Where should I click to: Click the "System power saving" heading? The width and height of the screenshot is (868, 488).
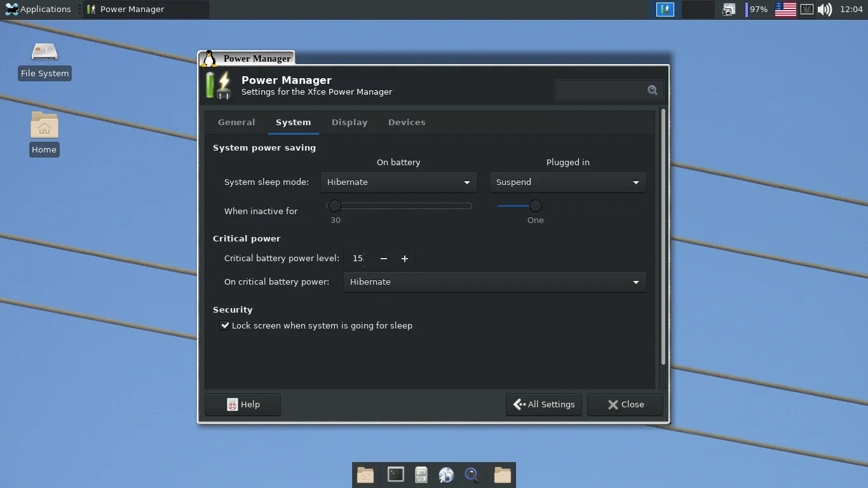[264, 148]
